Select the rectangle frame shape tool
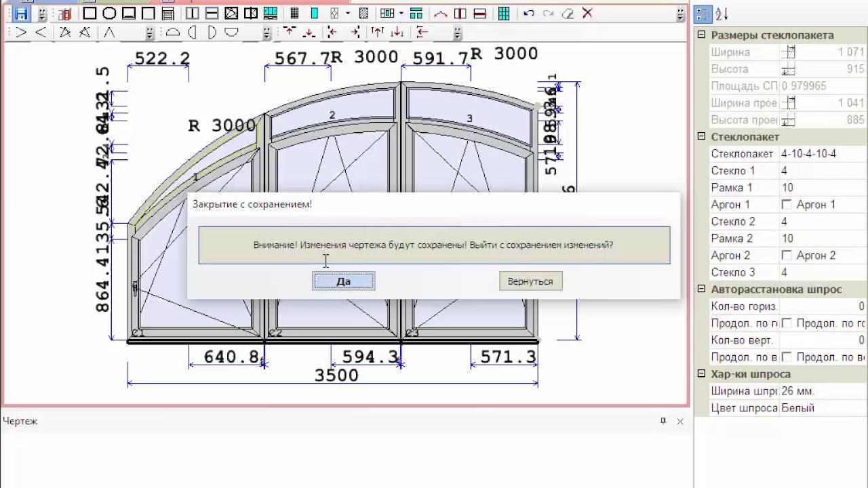Screen dimensions: 868x488 pyautogui.click(x=90, y=14)
